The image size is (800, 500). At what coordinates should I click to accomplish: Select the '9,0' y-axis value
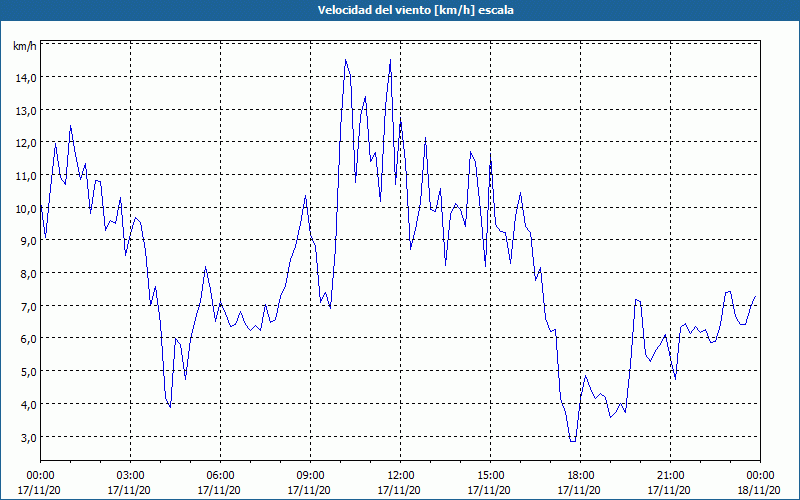pos(28,241)
